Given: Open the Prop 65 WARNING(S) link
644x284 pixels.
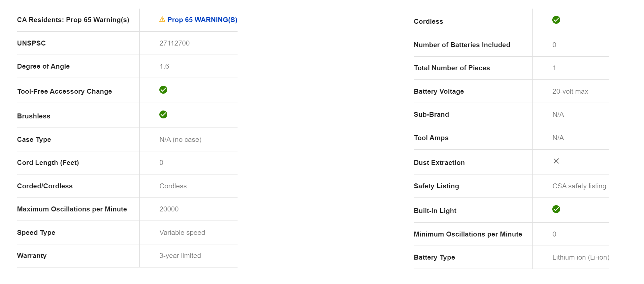Looking at the screenshot, I should (202, 20).
